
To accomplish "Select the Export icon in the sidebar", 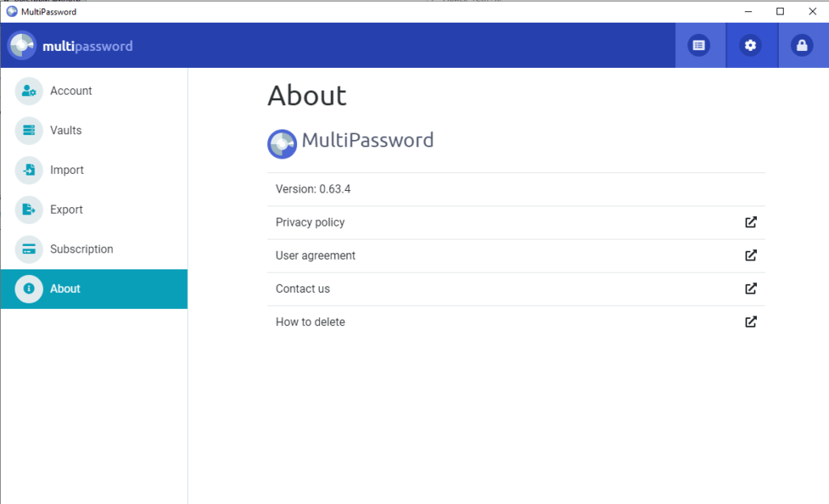I will pos(28,210).
